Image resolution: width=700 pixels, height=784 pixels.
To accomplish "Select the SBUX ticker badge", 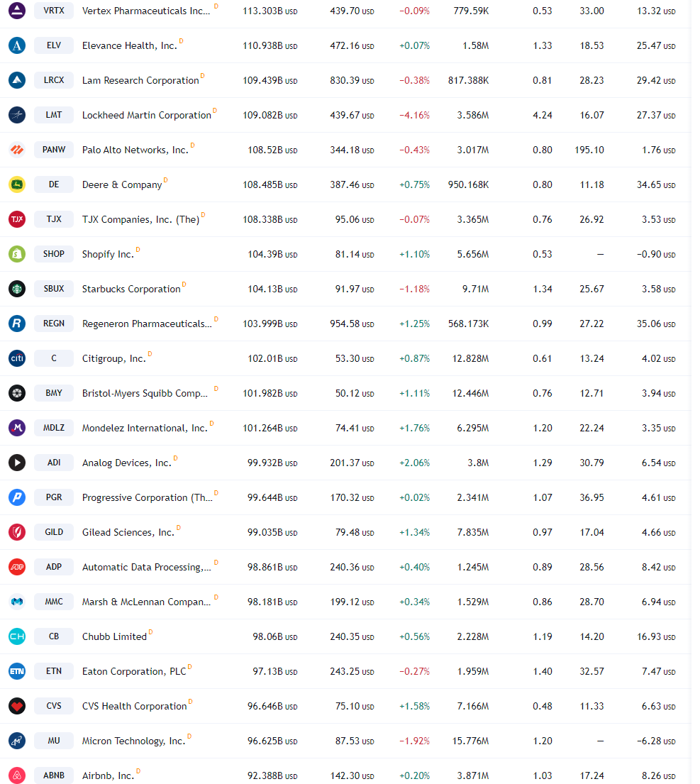I will 54,289.
